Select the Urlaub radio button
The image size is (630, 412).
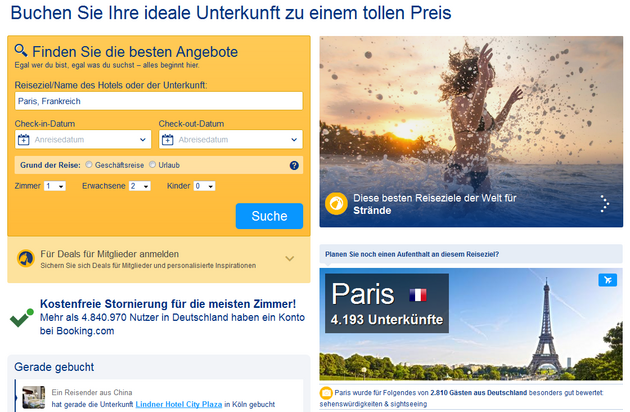coord(152,164)
